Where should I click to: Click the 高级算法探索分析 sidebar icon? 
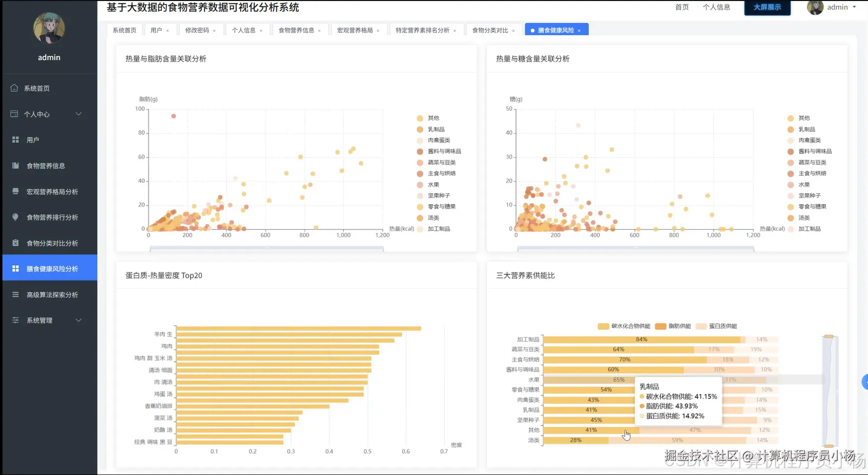click(15, 294)
